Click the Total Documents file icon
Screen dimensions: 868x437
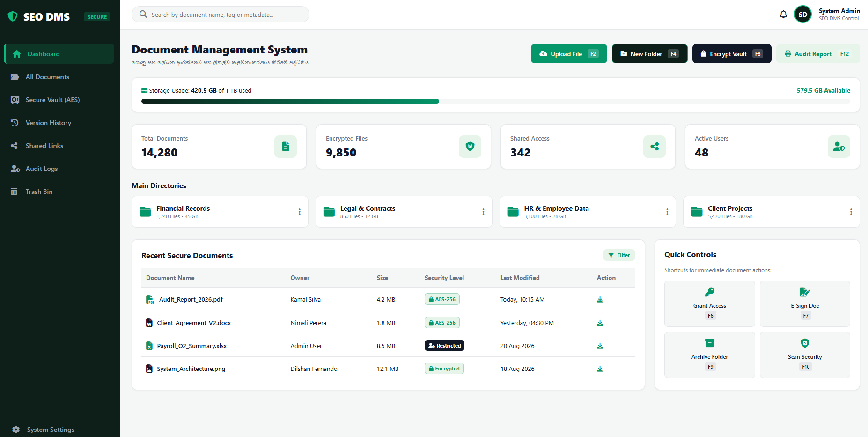[286, 147]
